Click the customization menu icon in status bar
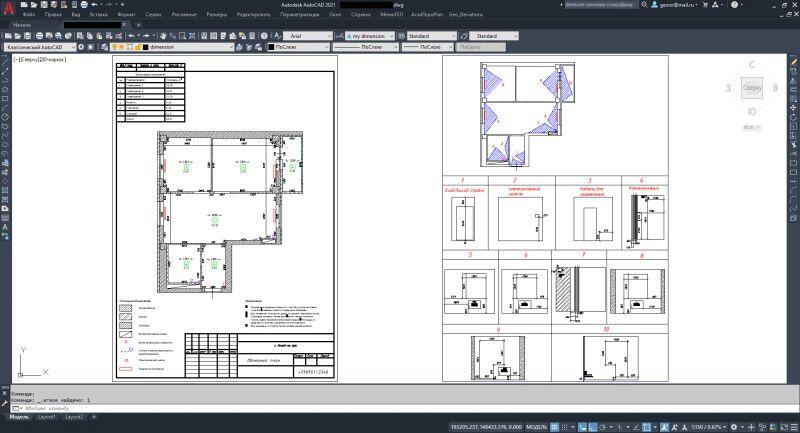The height and width of the screenshot is (433, 800). [793, 426]
